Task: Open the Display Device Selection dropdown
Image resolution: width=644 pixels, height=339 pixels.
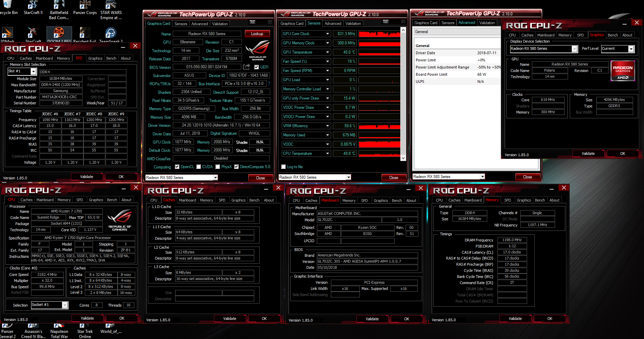Action: [x=574, y=49]
